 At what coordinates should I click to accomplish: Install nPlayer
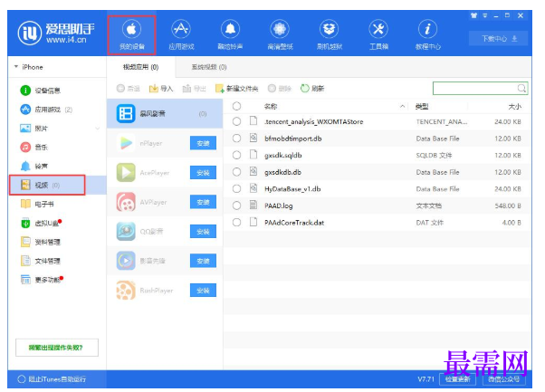(203, 143)
